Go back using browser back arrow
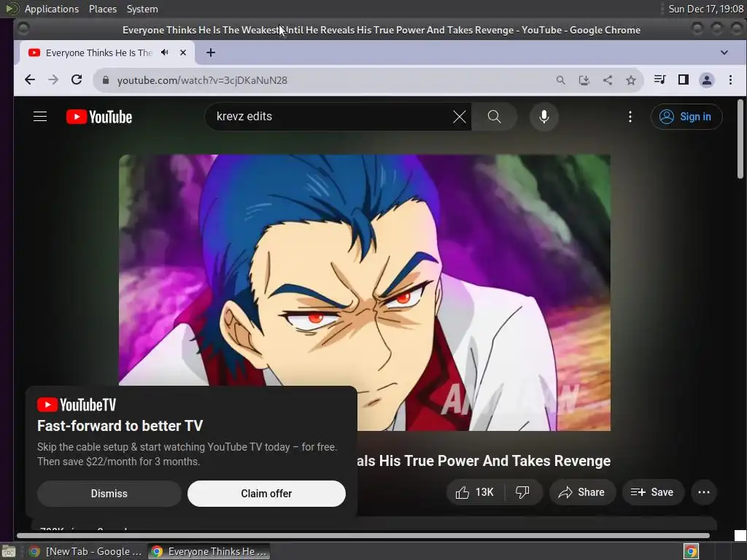Image resolution: width=747 pixels, height=560 pixels. click(x=29, y=80)
